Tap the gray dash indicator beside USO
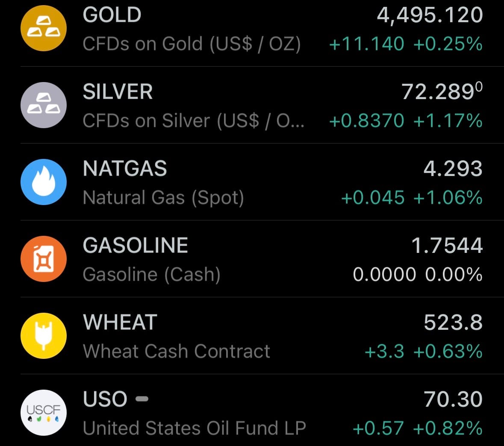Image resolution: width=504 pixels, height=446 pixels. (142, 399)
